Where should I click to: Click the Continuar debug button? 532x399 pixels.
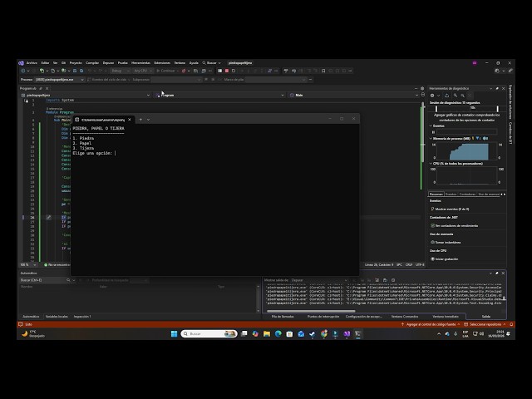[166, 71]
